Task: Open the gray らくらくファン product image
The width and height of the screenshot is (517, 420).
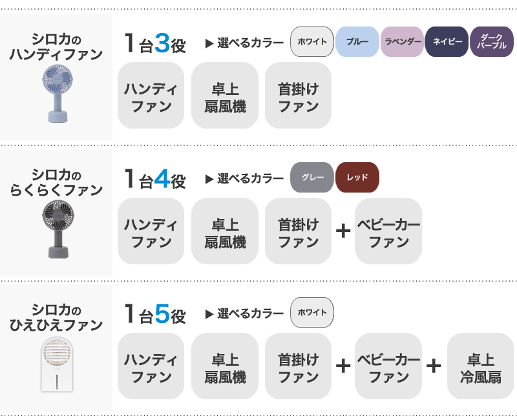Action: [58, 229]
